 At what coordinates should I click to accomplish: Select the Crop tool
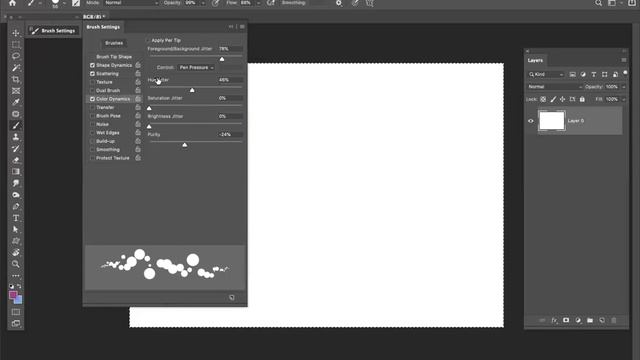click(16, 79)
